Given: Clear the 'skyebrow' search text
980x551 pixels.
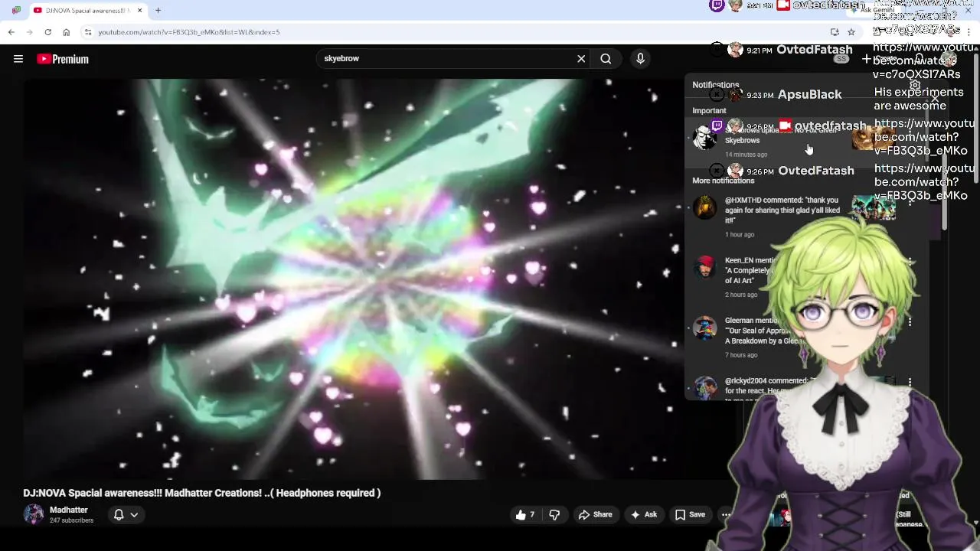Looking at the screenshot, I should 581,59.
